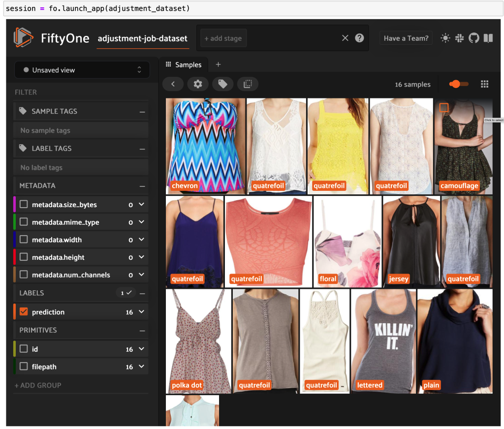Click the Have a Team? button
Image resolution: width=504 pixels, height=429 pixels.
coord(406,38)
